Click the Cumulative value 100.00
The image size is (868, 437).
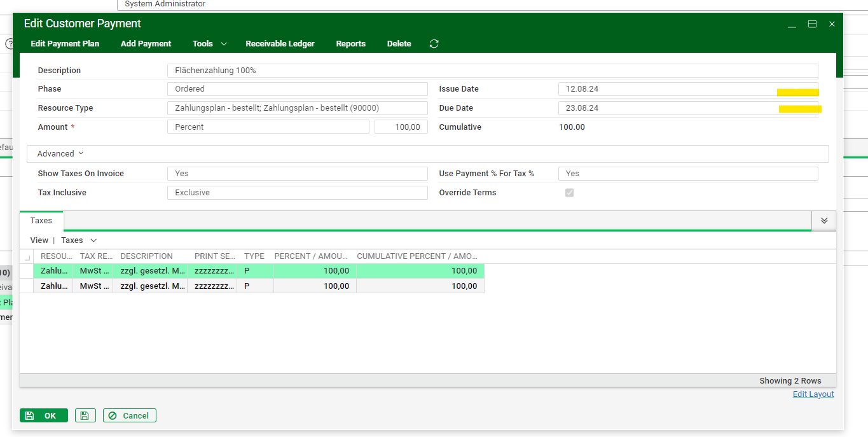pyautogui.click(x=572, y=127)
